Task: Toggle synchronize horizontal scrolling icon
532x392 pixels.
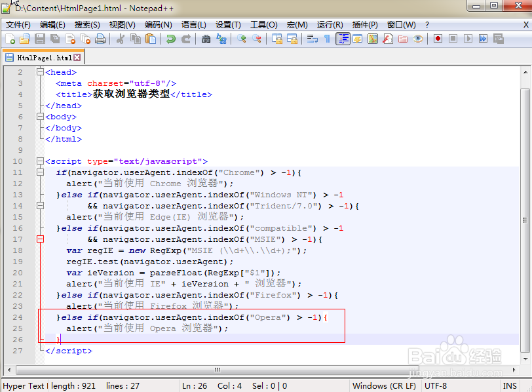Action: (x=292, y=39)
